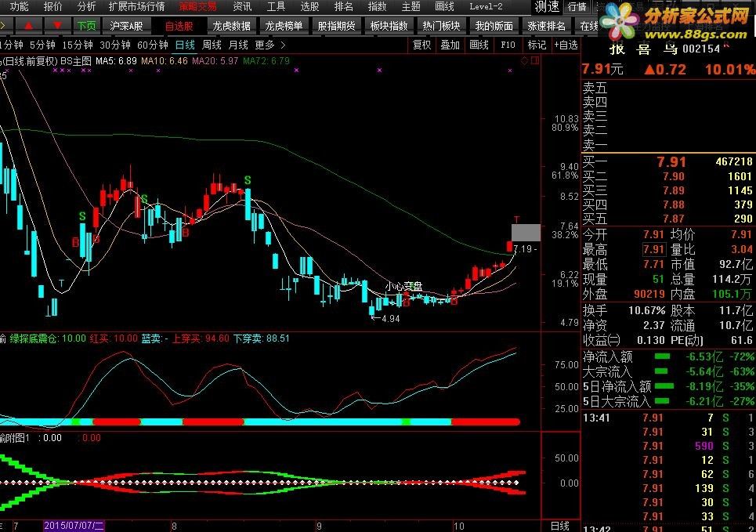Open the 功能 menu

pyautogui.click(x=20, y=7)
